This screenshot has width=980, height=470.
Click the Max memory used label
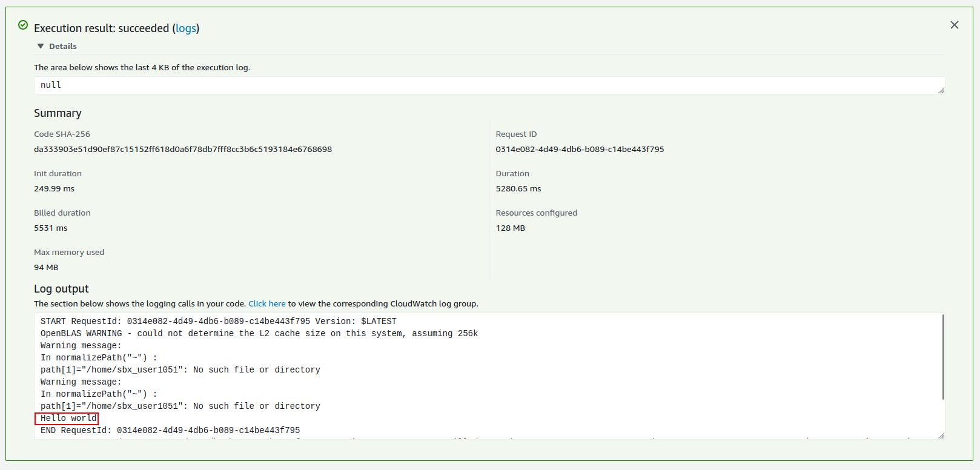point(69,253)
